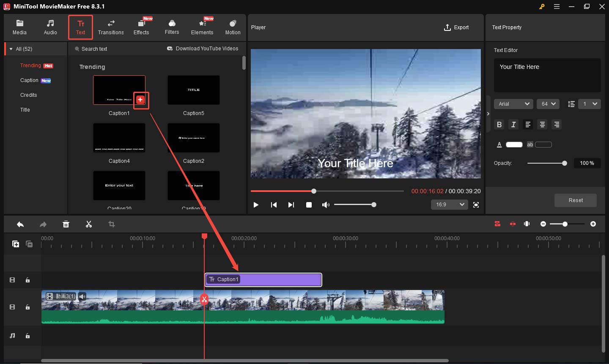Open the 16:9 aspect ratio dropdown
Image resolution: width=609 pixels, height=364 pixels.
(x=449, y=205)
